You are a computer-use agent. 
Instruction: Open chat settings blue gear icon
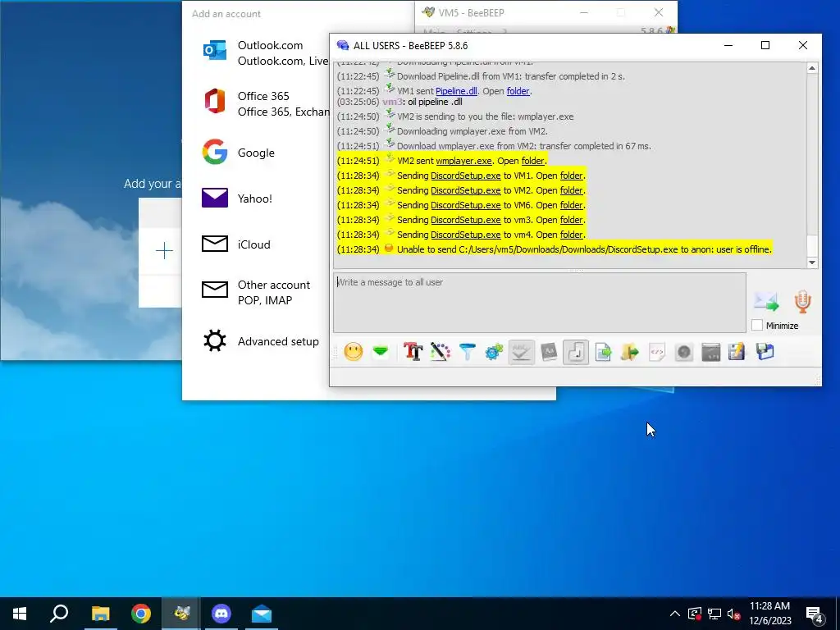[x=494, y=352]
